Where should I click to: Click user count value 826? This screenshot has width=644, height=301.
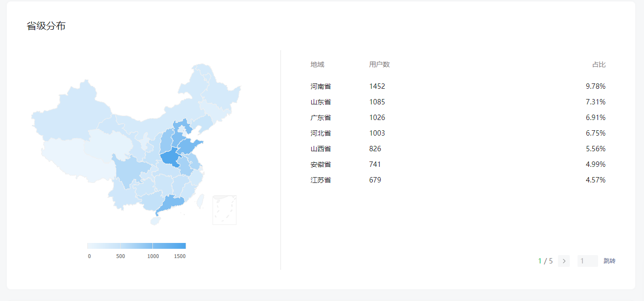[375, 149]
